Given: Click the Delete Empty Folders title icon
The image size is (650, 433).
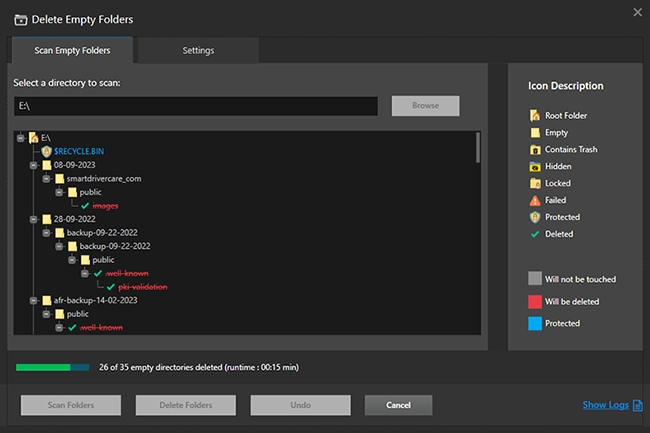Looking at the screenshot, I should 21,19.
